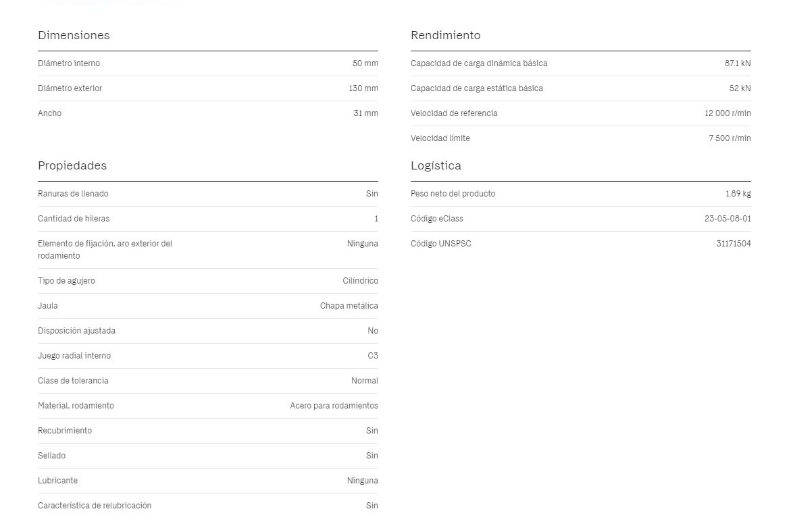This screenshot has height=532, width=789.
Task: Click the Diámetro exterior row label
Action: click(x=70, y=88)
